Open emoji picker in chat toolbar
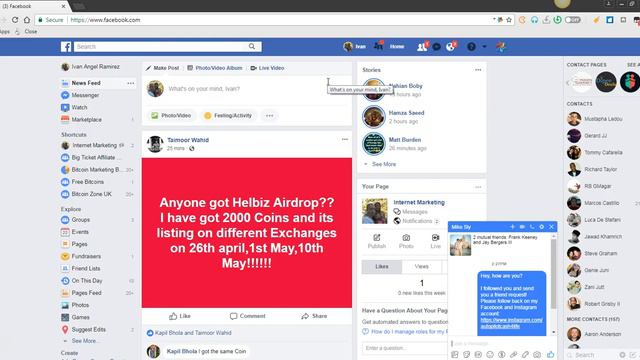Screen dimensions: 640x360 (x=490, y=354)
